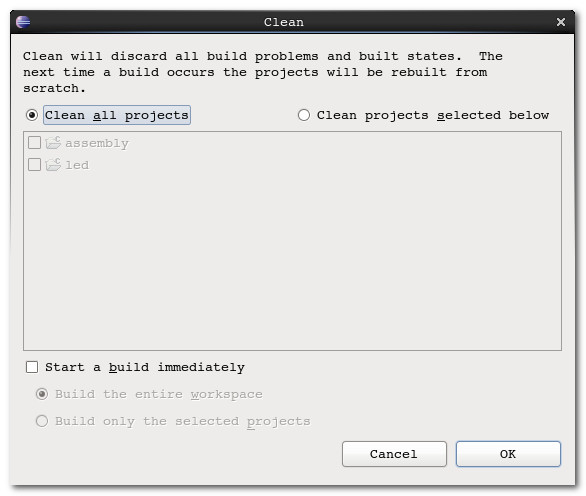Click the Clean all projects label
586x496 pixels.
coord(117,115)
